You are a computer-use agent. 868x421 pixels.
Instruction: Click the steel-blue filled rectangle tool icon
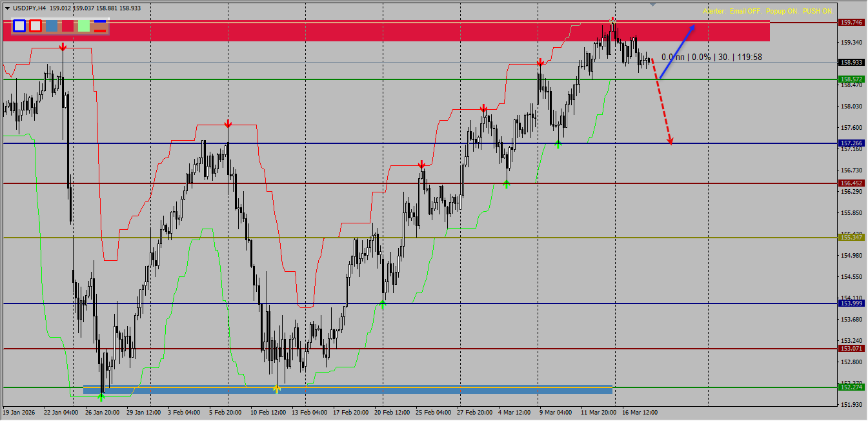[x=52, y=26]
